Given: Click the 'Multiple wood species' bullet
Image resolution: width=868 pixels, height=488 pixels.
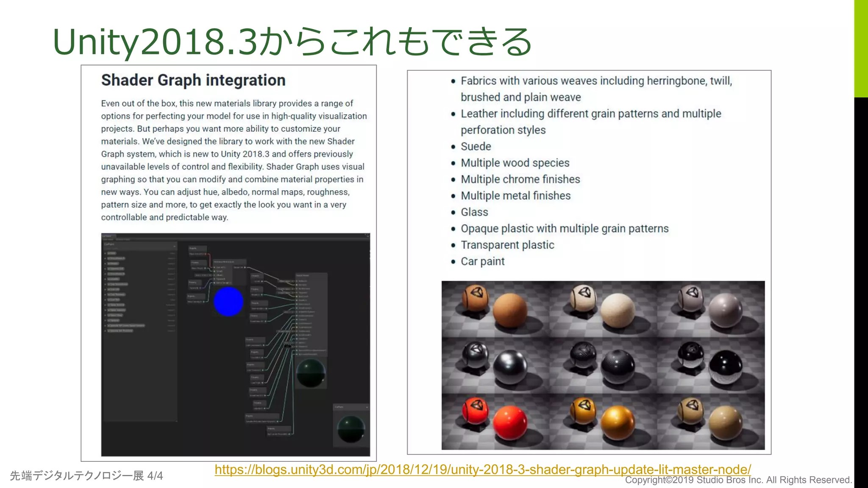Looking at the screenshot, I should (x=515, y=163).
